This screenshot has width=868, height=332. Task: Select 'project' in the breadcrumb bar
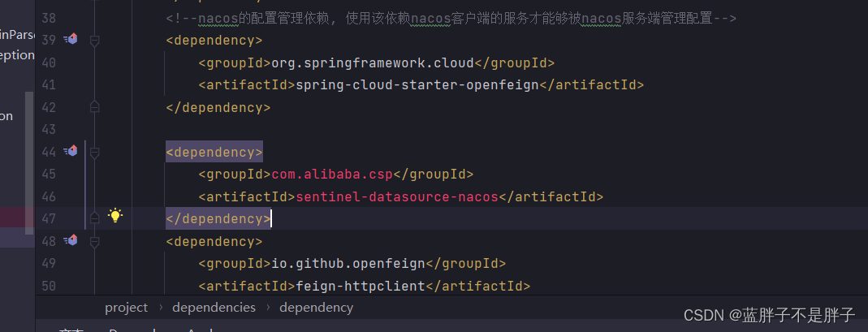(x=126, y=308)
